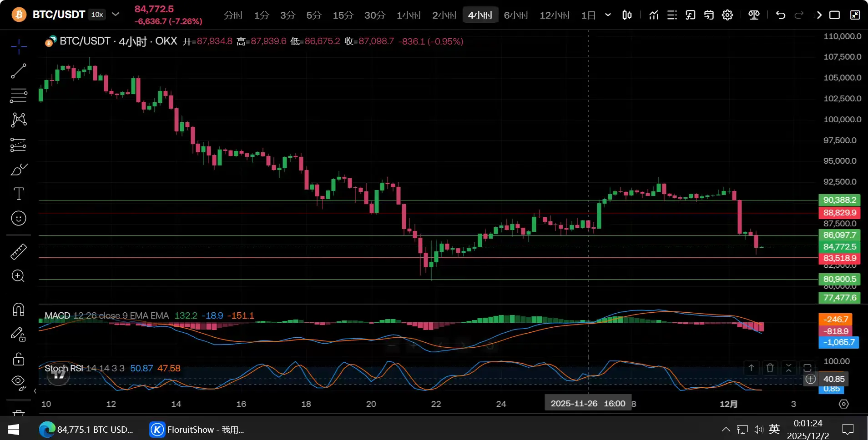Image resolution: width=868 pixels, height=440 pixels.
Task: Select the crosshair cursor tool
Action: tap(19, 46)
